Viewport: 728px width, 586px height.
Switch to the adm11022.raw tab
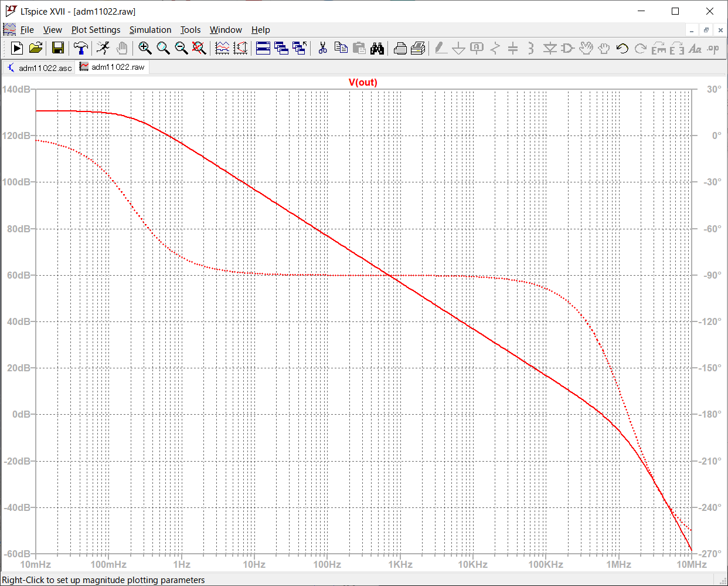pos(112,67)
